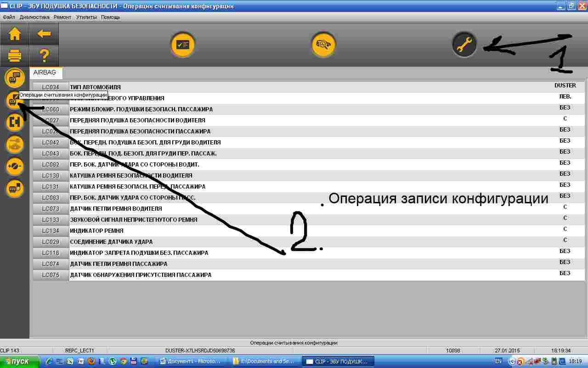This screenshot has width=588, height=368.
Task: Click the VIN DUSTER-X7LHSRDJD50698736 in status bar
Action: (200, 351)
